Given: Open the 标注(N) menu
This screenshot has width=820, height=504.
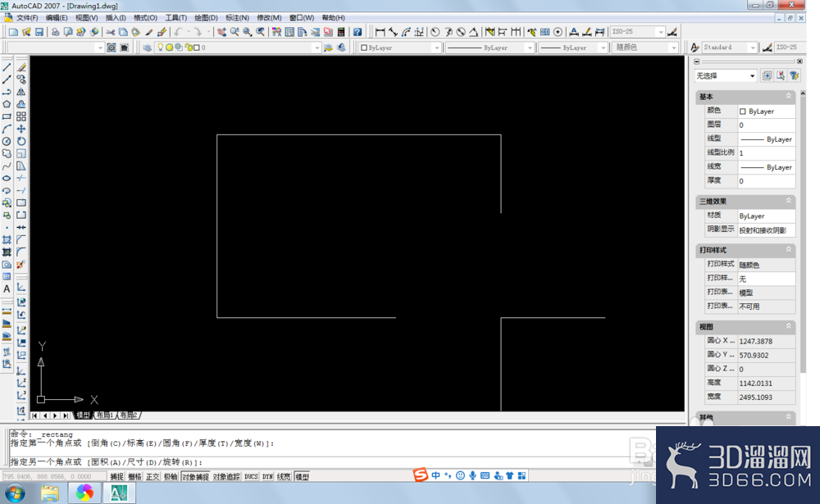Looking at the screenshot, I should (237, 18).
